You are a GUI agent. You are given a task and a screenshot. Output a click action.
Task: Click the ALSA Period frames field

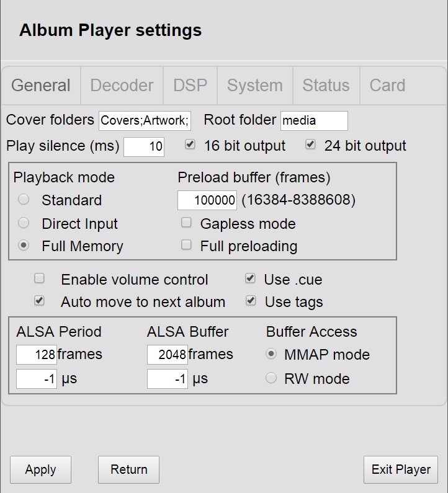pyautogui.click(x=37, y=355)
